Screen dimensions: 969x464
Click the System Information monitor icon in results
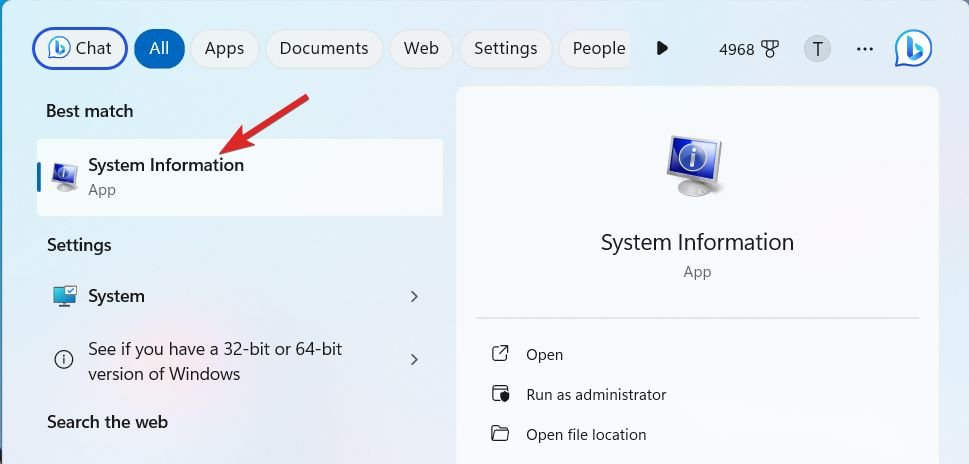[x=64, y=177]
